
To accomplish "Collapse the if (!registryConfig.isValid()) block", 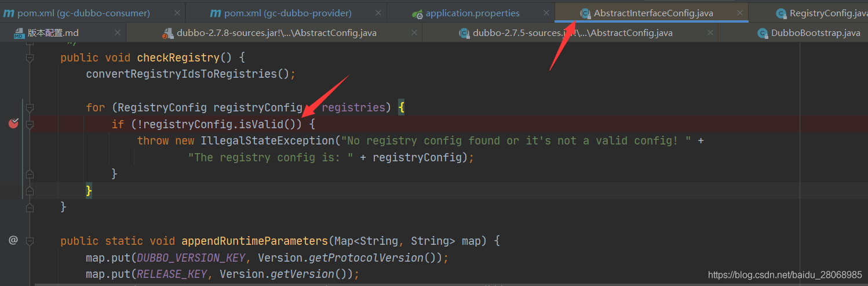I will 30,124.
